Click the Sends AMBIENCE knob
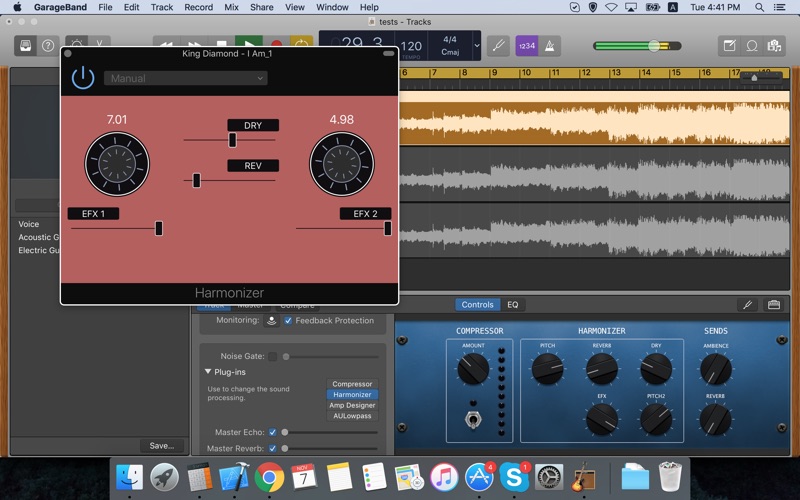The image size is (800, 500). [x=716, y=368]
